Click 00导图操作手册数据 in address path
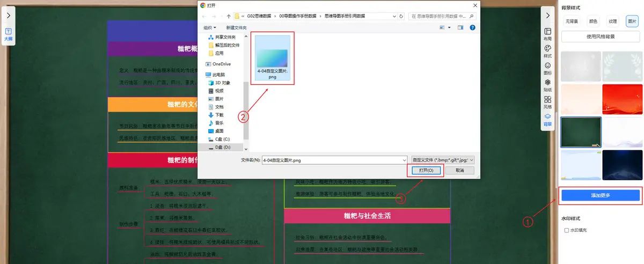 pos(298,16)
